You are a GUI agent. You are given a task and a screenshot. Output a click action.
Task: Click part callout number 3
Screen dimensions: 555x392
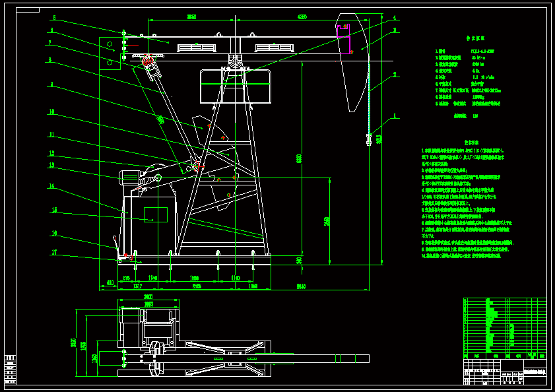395,30
